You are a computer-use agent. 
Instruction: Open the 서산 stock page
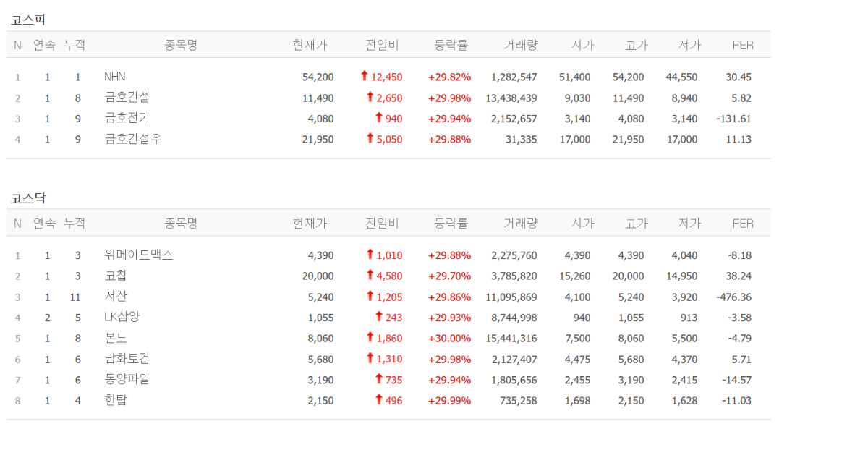pyautogui.click(x=116, y=297)
